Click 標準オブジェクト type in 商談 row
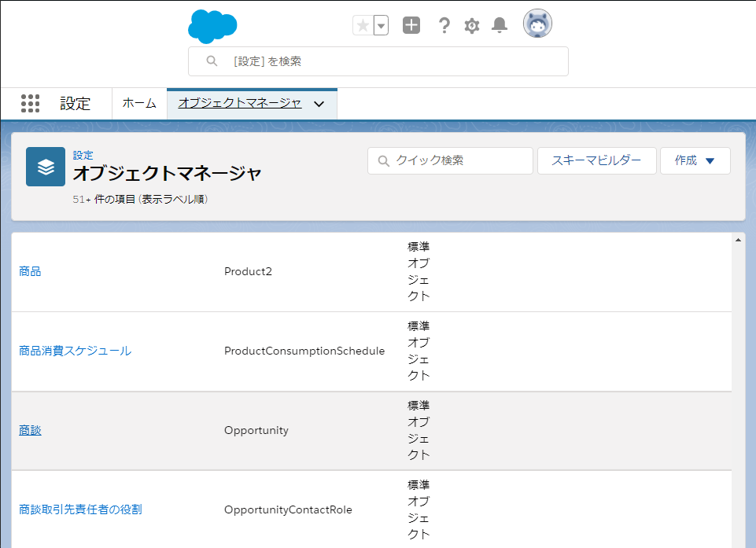 coord(419,430)
